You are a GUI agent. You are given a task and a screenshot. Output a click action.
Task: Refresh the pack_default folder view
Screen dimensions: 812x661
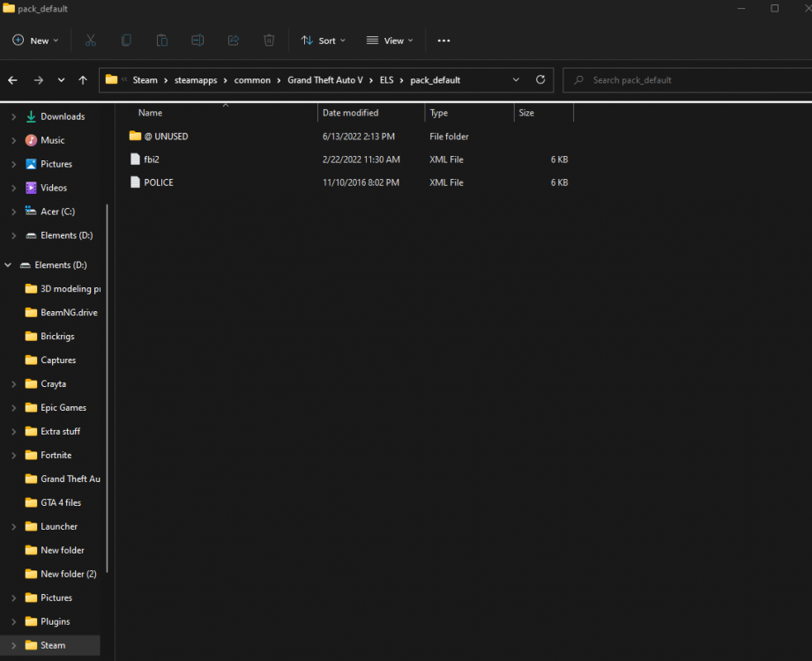540,80
